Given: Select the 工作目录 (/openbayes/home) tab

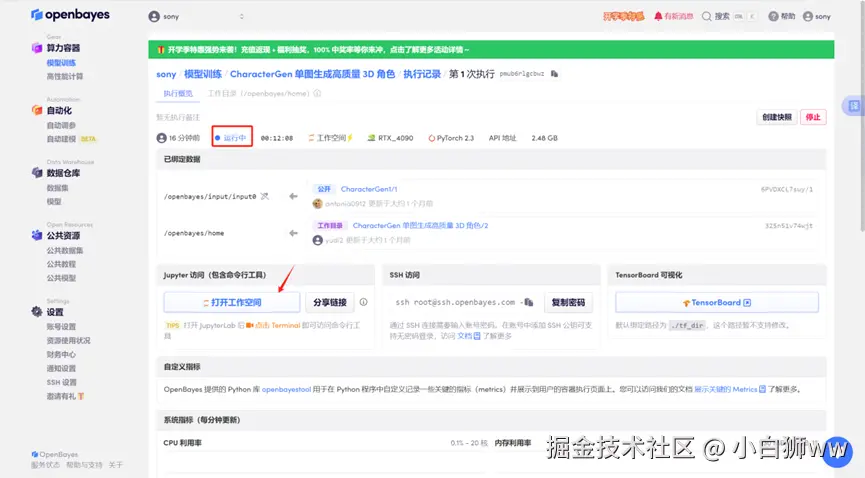Looking at the screenshot, I should (x=259, y=94).
